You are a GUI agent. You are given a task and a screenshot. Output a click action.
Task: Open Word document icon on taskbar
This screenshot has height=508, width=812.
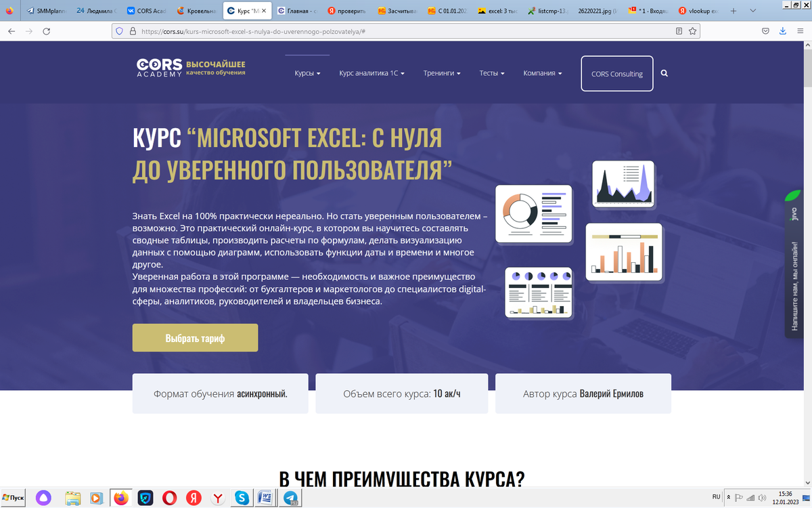266,498
